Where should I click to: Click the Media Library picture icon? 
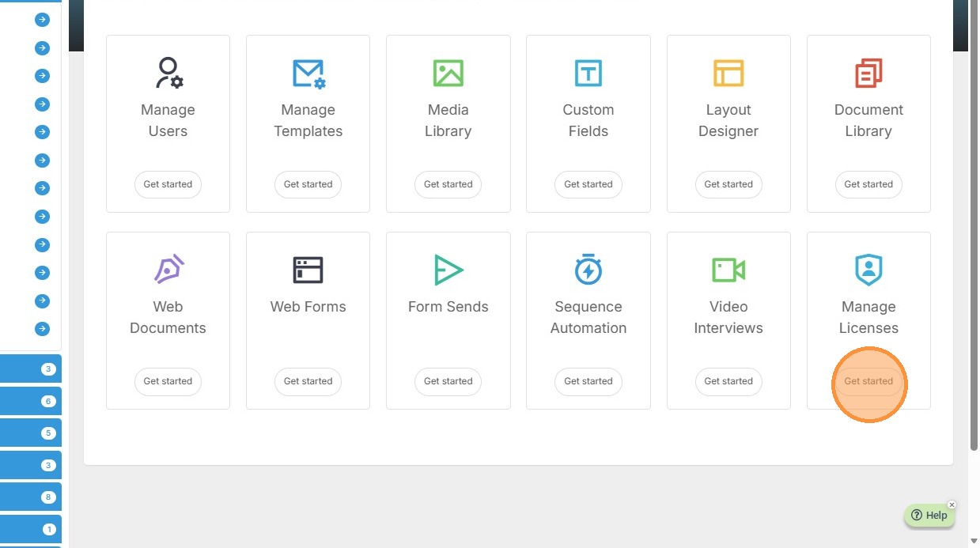(x=448, y=74)
